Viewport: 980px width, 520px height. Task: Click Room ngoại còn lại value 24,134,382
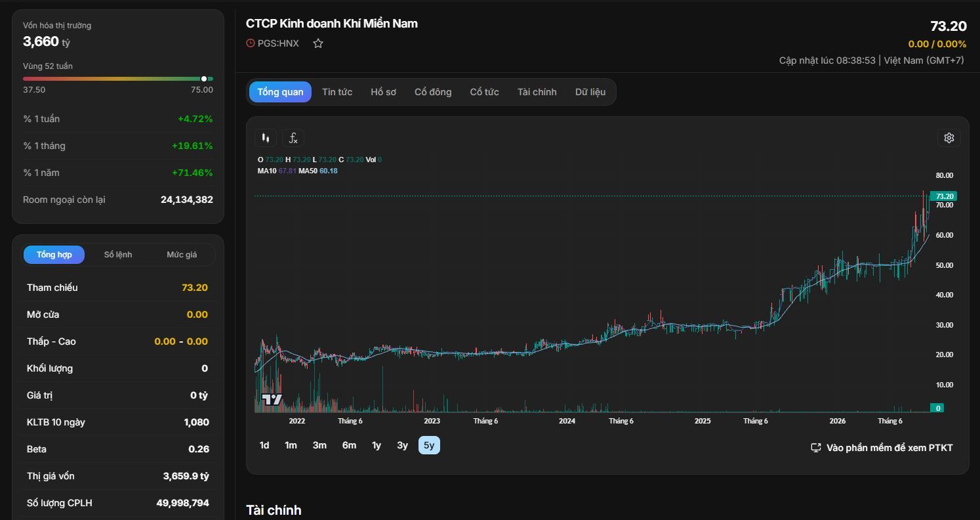[x=187, y=200]
